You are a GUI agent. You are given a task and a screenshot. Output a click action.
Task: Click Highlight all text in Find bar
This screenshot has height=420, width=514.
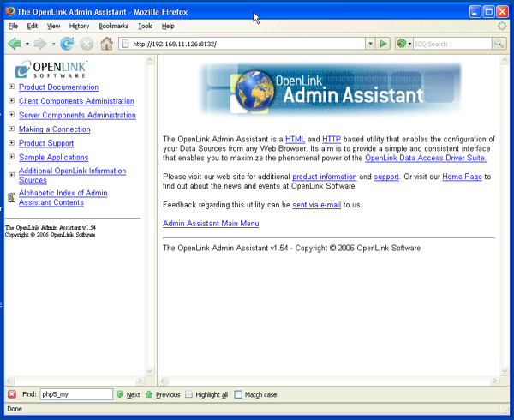[212, 395]
